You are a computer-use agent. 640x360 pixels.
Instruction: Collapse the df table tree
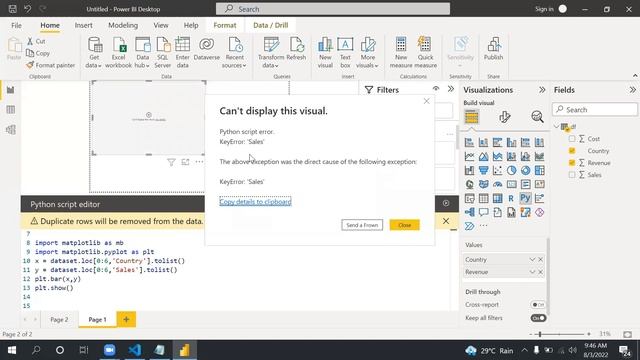tap(556, 127)
